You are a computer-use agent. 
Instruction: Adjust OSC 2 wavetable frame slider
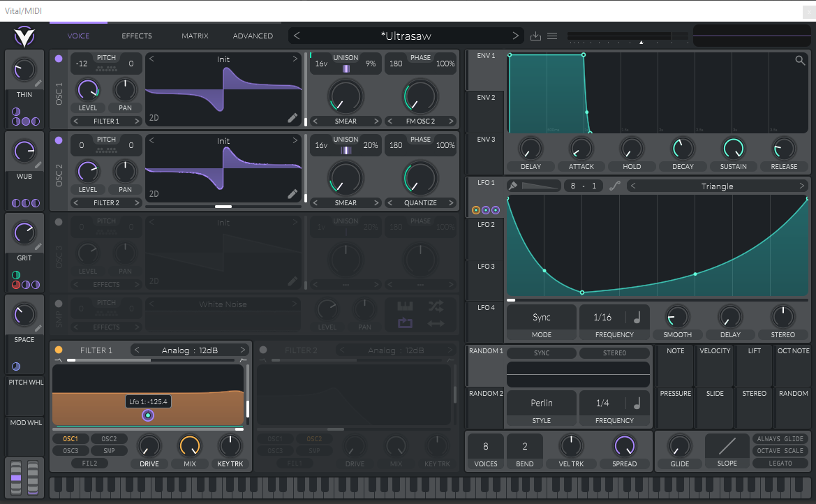pyautogui.click(x=223, y=207)
